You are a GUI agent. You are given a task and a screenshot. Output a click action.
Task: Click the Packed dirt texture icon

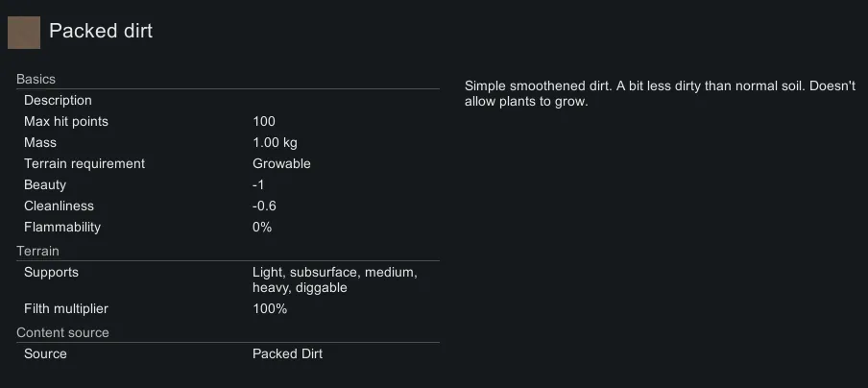point(23,32)
